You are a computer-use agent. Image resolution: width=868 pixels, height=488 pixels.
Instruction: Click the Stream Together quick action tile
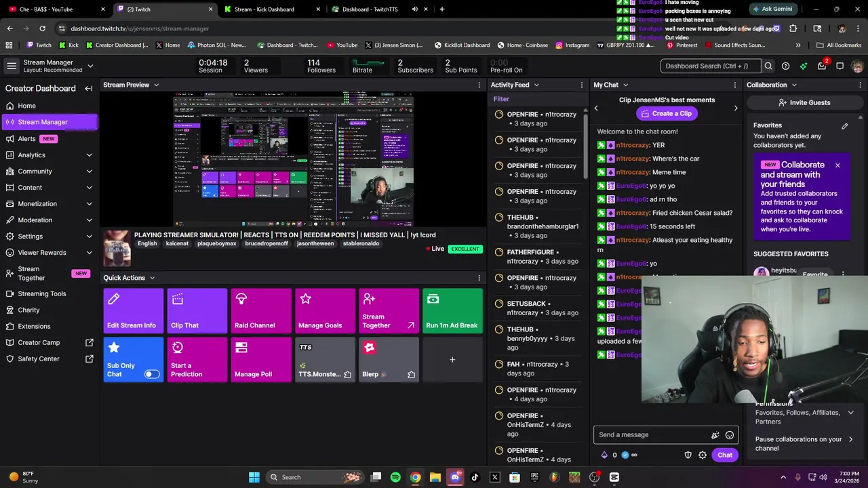click(389, 311)
